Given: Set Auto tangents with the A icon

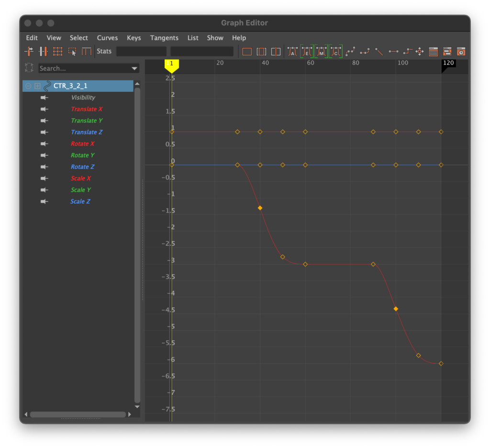Looking at the screenshot, I should coord(292,51).
